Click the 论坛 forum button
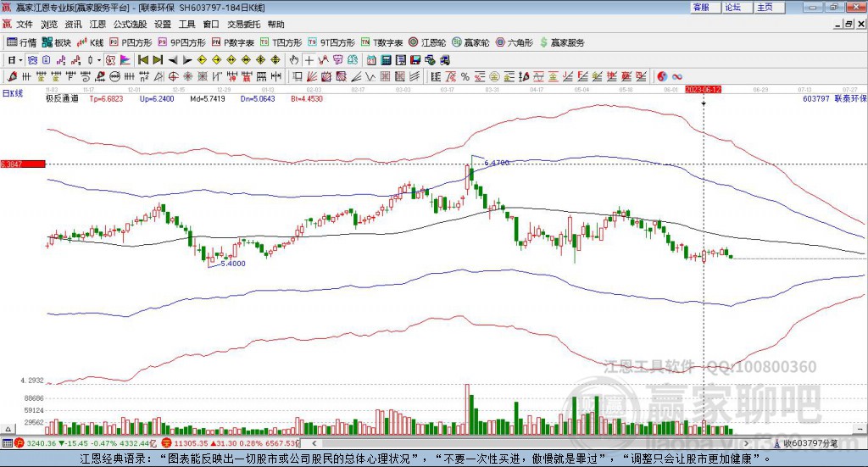This screenshot has height=467, width=868. [737, 7]
